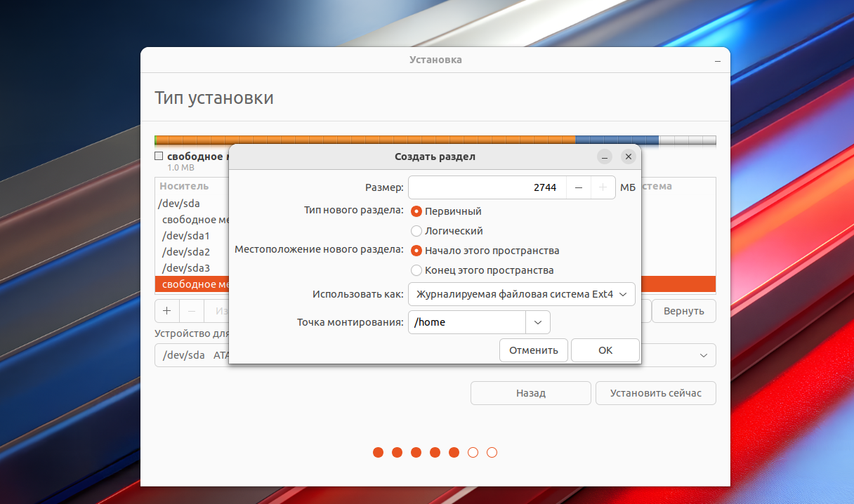This screenshot has width=854, height=504.
Task: Choose Конец этого пространства location
Action: coord(416,270)
